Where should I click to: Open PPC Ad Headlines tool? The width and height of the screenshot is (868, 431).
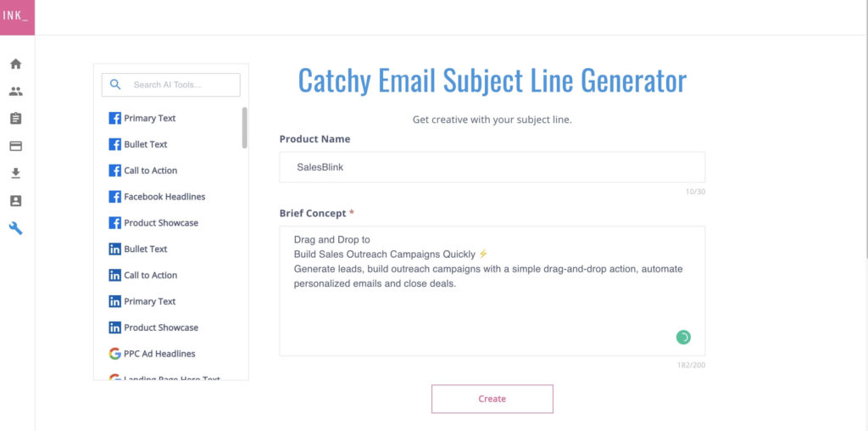(153, 354)
